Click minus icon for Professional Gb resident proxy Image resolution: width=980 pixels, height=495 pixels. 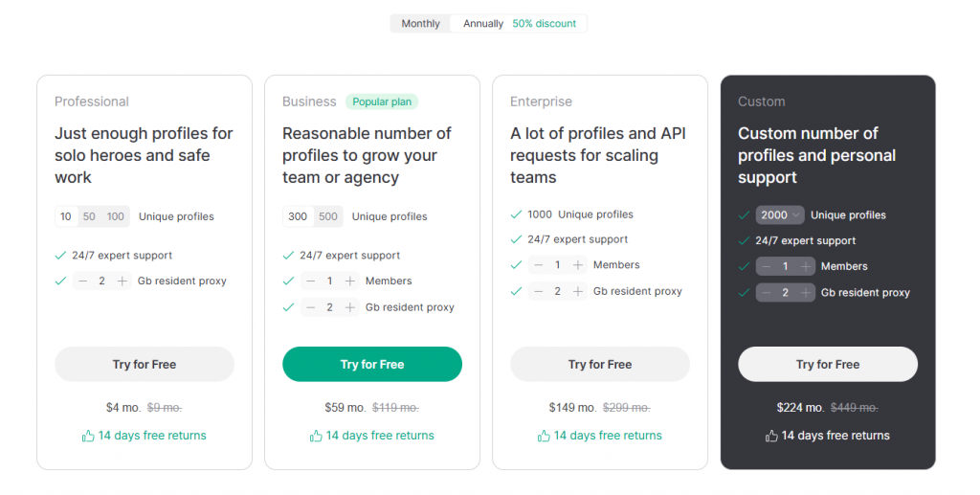click(x=82, y=281)
